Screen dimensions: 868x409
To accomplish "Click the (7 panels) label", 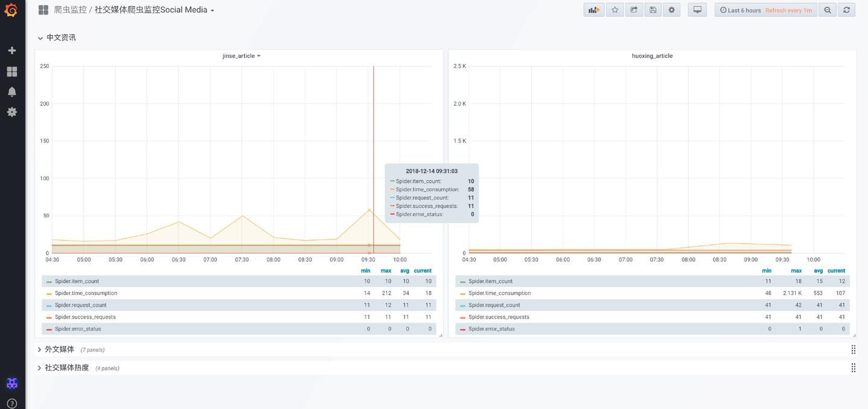I will click(92, 350).
